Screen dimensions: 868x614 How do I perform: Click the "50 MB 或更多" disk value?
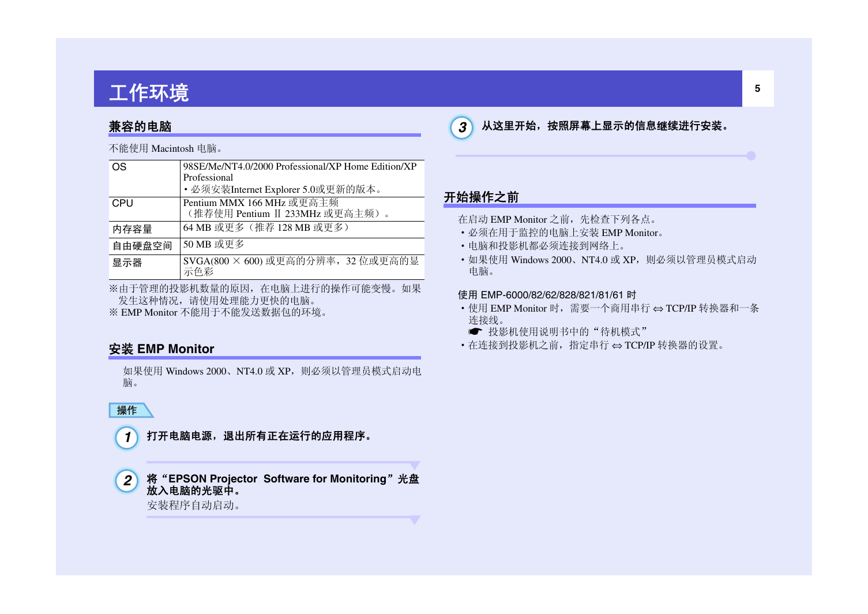tap(213, 244)
